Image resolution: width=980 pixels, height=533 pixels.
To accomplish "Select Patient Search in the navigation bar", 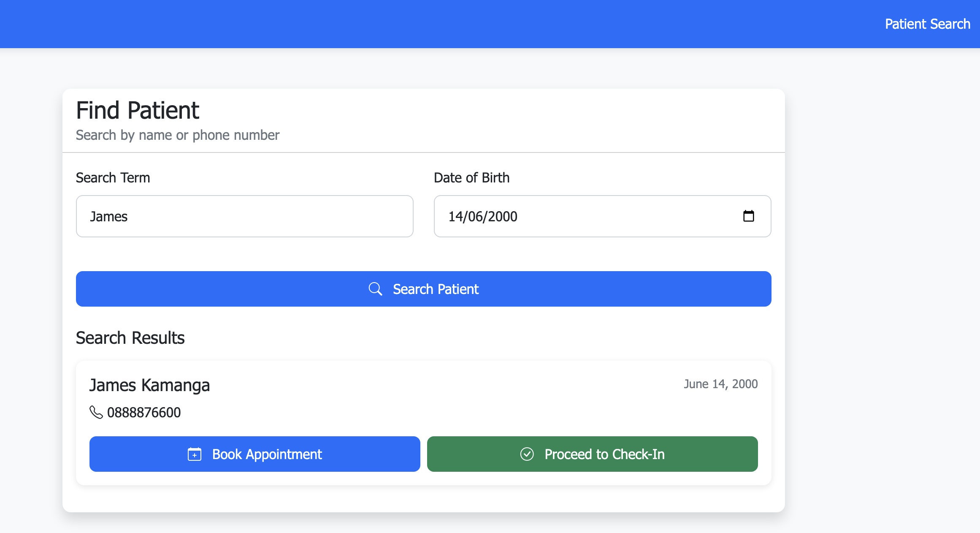I will click(927, 24).
